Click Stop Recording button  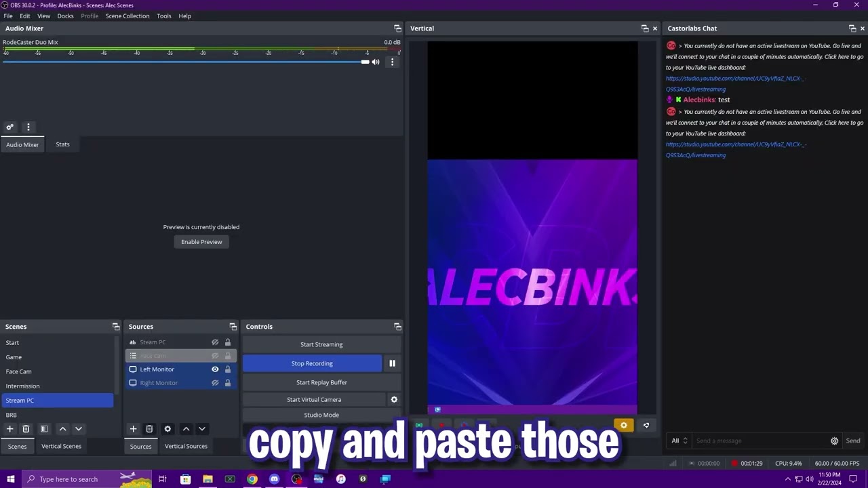coord(312,363)
